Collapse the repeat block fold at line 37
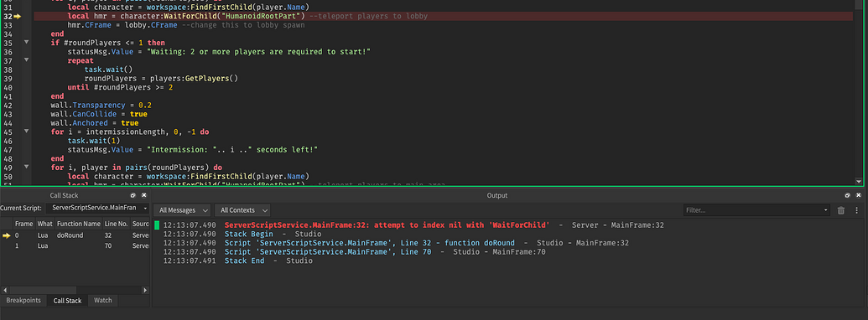Image resolution: width=868 pixels, height=320 pixels. tap(27, 60)
